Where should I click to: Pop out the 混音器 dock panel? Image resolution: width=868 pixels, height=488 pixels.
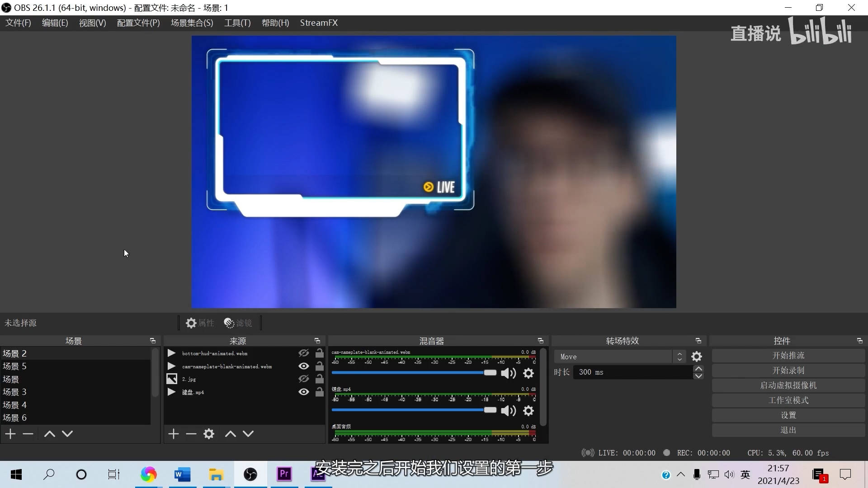coord(540,341)
